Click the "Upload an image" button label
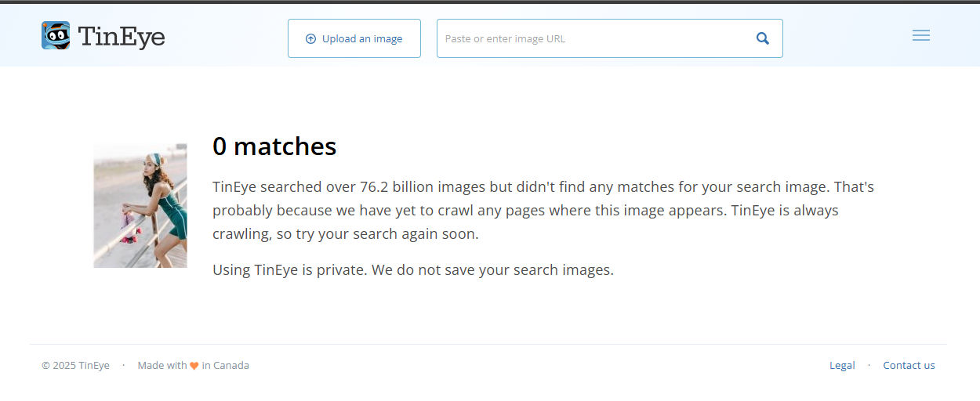Viewport: 980px width, 401px height. 362,38
